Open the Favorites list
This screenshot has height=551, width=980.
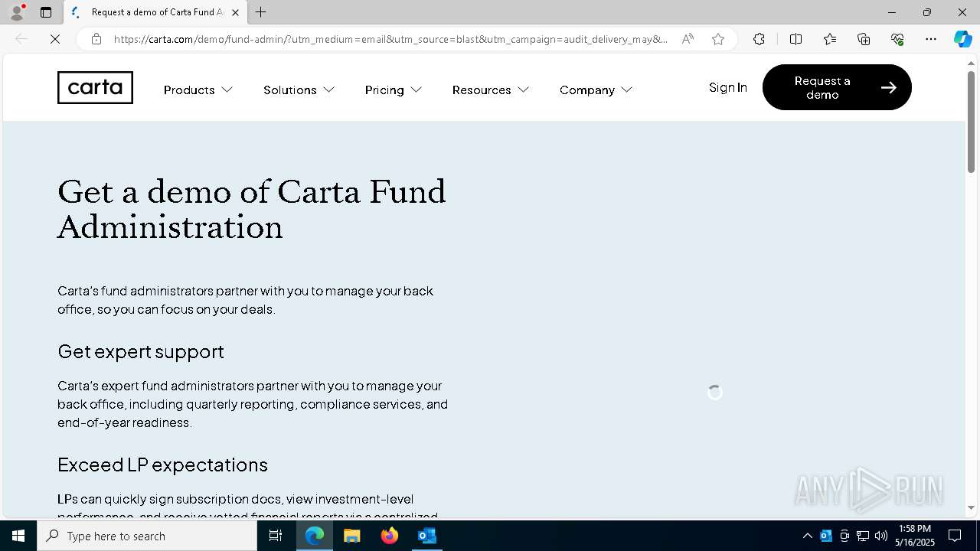click(830, 39)
